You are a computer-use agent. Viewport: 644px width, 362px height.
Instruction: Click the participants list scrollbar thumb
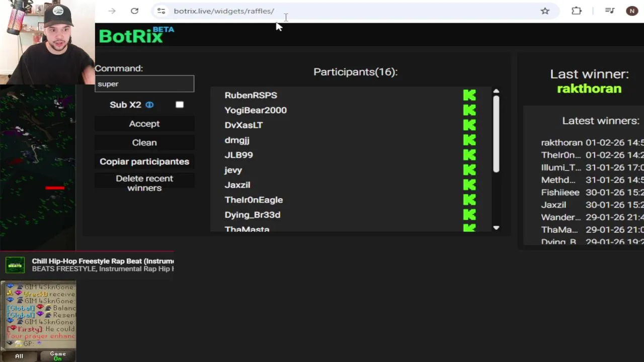[496, 134]
